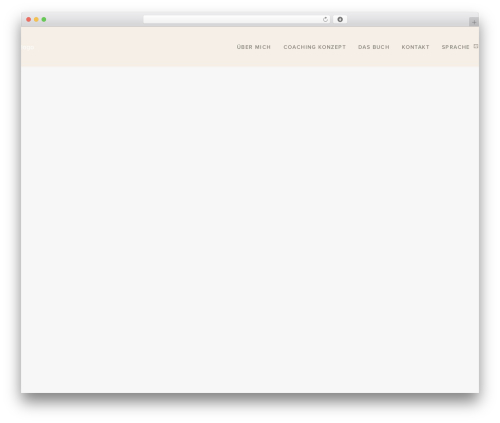Expand the SPRACHE language menu

click(455, 47)
